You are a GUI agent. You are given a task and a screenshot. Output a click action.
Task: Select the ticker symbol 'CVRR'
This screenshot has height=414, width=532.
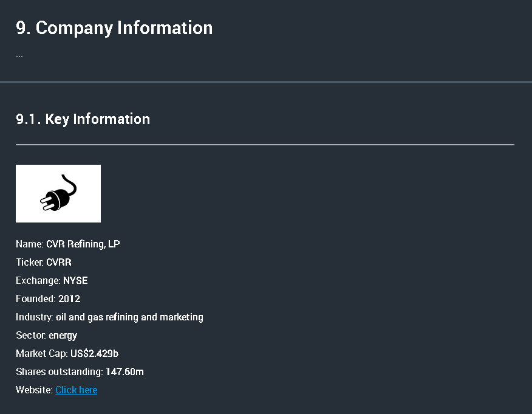click(59, 262)
